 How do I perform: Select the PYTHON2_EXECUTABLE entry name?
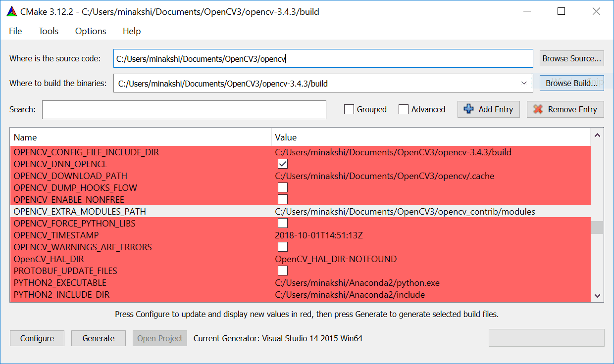[x=60, y=282]
